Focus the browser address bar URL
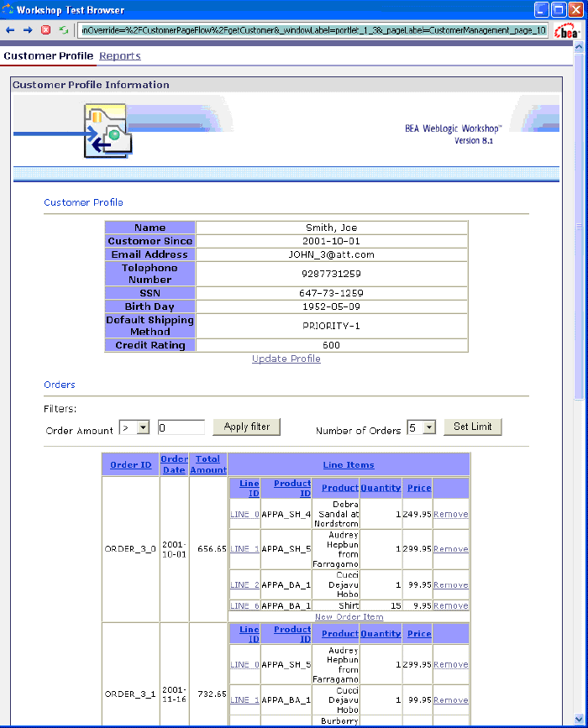588x728 pixels. pyautogui.click(x=314, y=30)
